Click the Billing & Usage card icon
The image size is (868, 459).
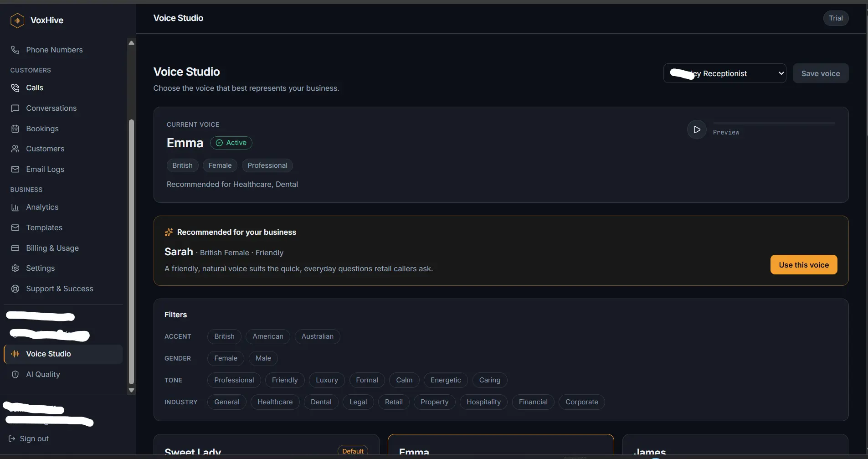[x=15, y=248]
